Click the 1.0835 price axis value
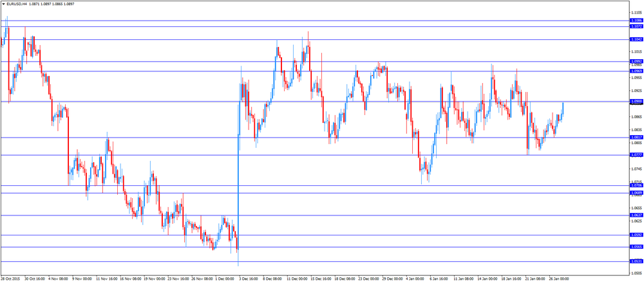 [x=636, y=130]
